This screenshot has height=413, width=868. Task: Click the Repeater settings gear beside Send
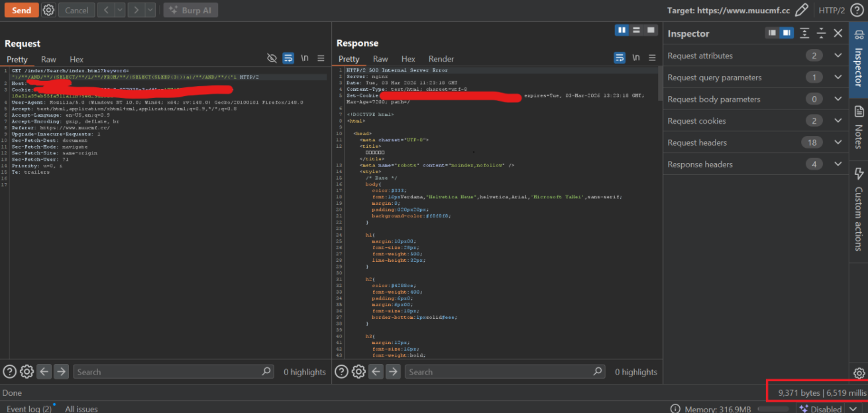coord(48,10)
